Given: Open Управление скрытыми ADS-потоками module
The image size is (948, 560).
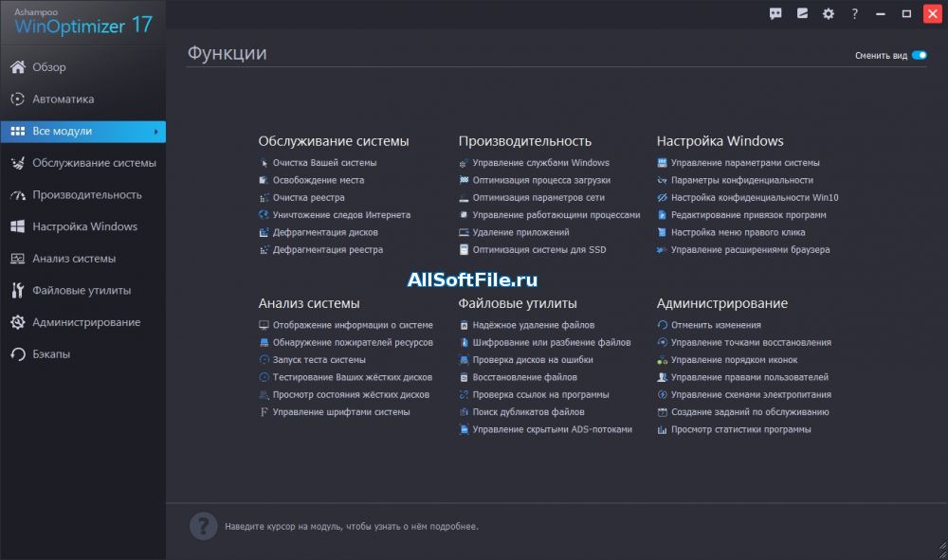Looking at the screenshot, I should click(x=552, y=429).
